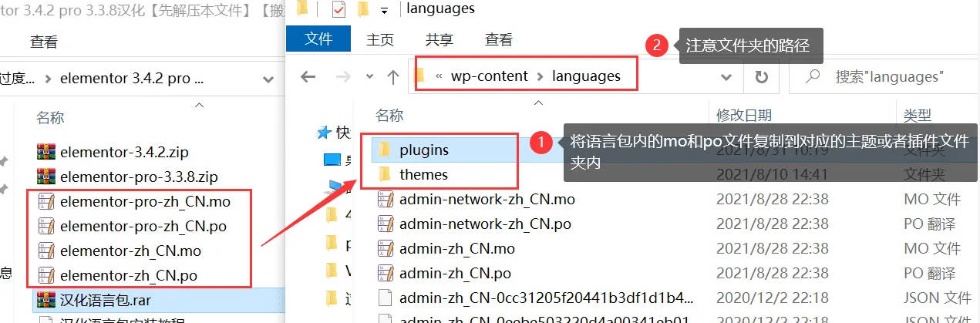Viewport: 980px width, 323px height.
Task: Click admin-network-zh_CN.mo file icon
Action: coord(385,199)
